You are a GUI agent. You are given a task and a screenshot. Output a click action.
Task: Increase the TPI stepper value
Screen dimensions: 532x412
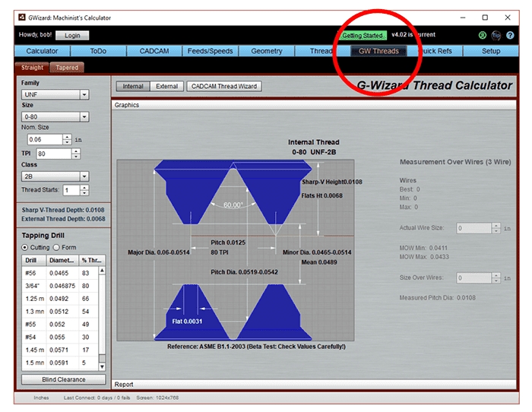[x=76, y=151]
